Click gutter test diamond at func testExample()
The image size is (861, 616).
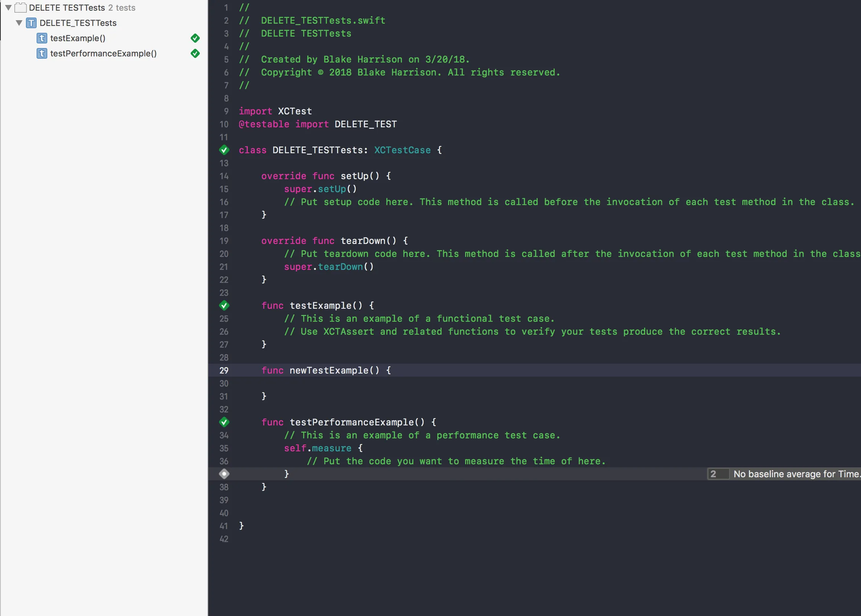[224, 306]
